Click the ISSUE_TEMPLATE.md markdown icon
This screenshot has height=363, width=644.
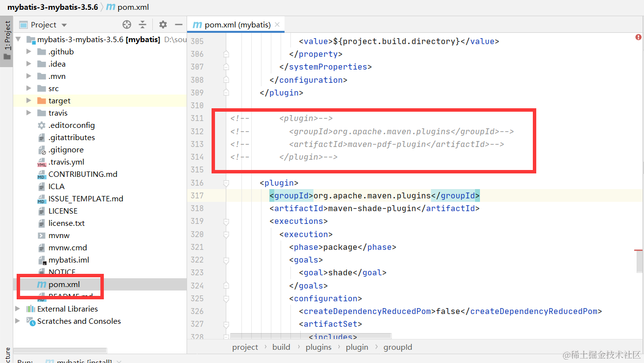pos(42,199)
